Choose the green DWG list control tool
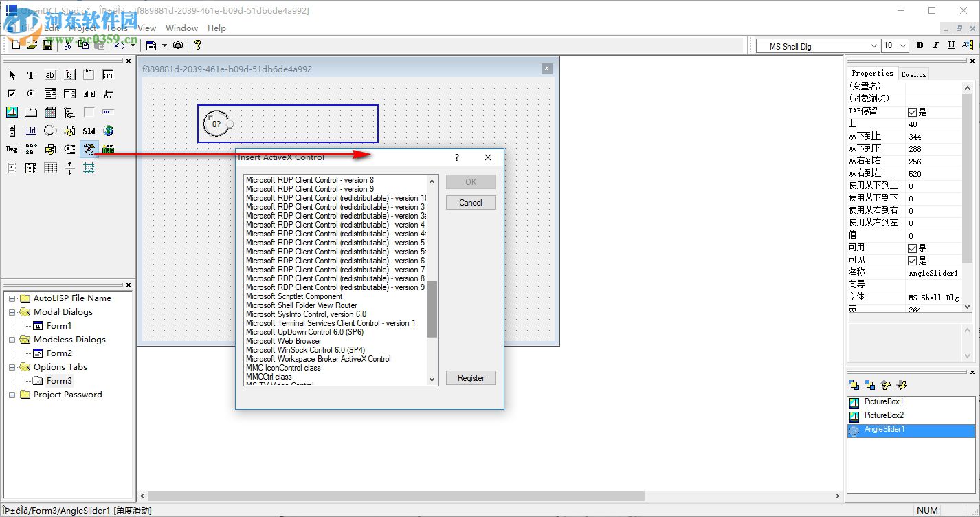The image size is (980, 517). (108, 149)
